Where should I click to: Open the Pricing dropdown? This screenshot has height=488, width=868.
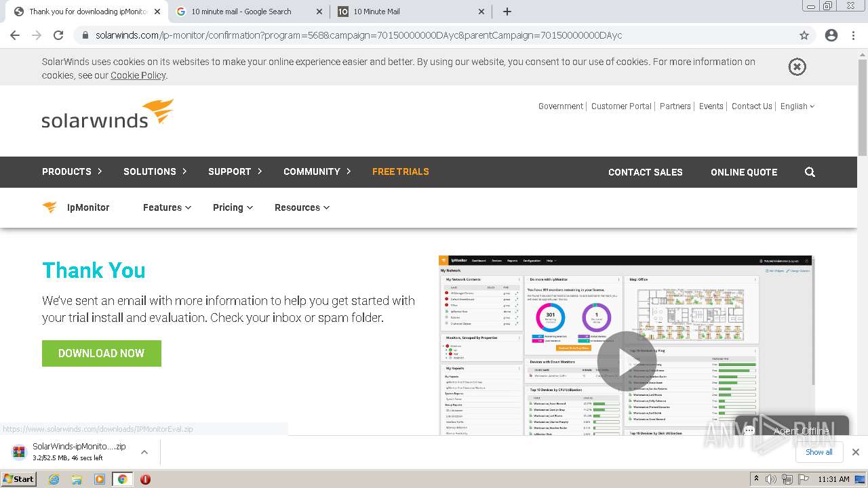point(233,207)
